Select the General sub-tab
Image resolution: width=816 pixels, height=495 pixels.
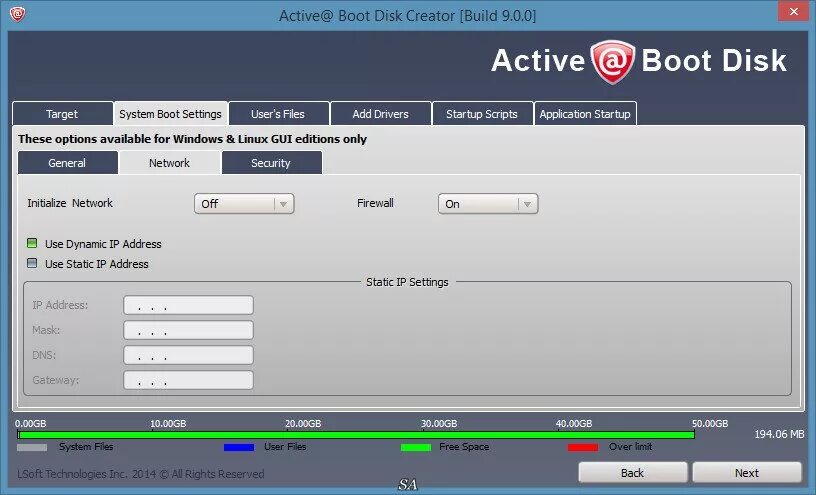(x=67, y=163)
